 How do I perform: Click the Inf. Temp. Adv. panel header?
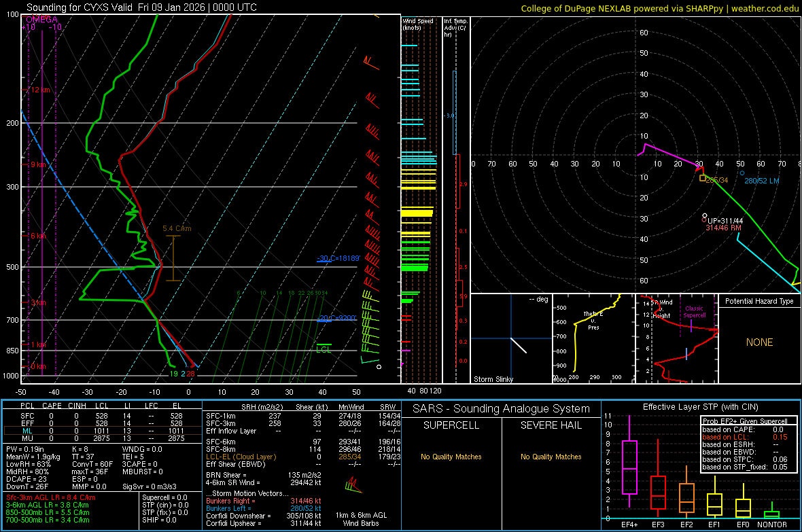[x=456, y=28]
